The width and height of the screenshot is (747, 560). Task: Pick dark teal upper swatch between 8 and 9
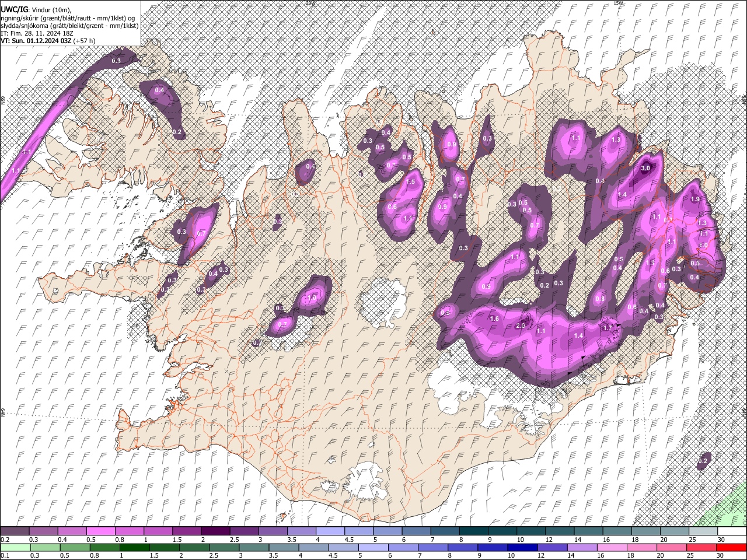(x=473, y=531)
